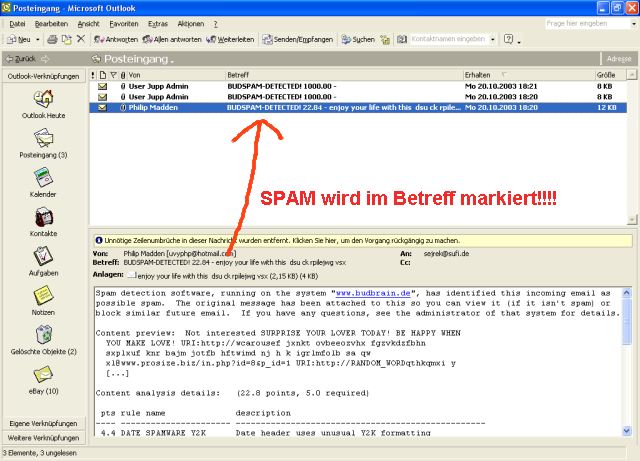Click the print icon in the toolbar
The image size is (640, 461).
point(51,40)
